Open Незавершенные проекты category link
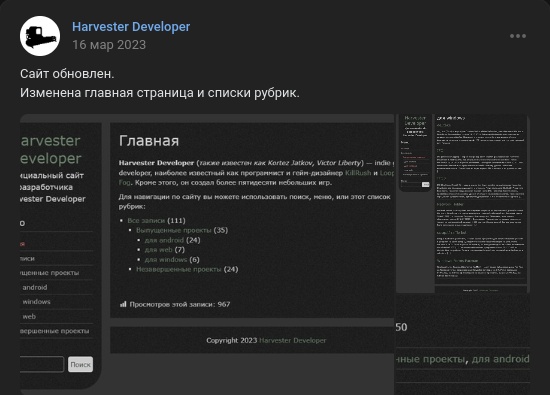The image size is (550, 395). pos(179,269)
